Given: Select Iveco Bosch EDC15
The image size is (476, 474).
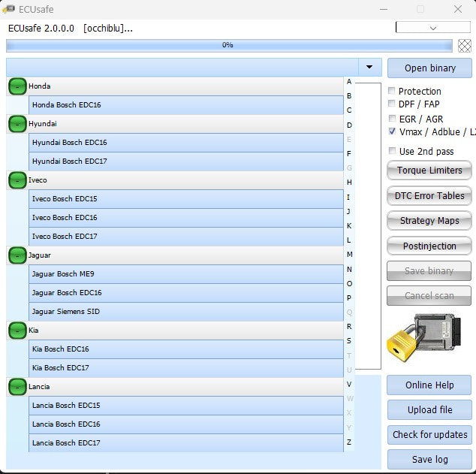Looking at the screenshot, I should click(x=186, y=199).
